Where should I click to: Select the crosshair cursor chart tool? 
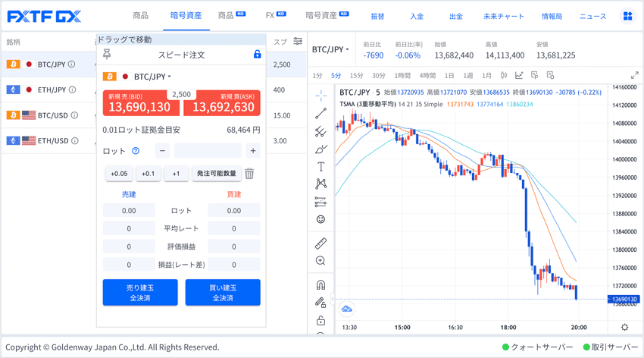[x=320, y=96]
